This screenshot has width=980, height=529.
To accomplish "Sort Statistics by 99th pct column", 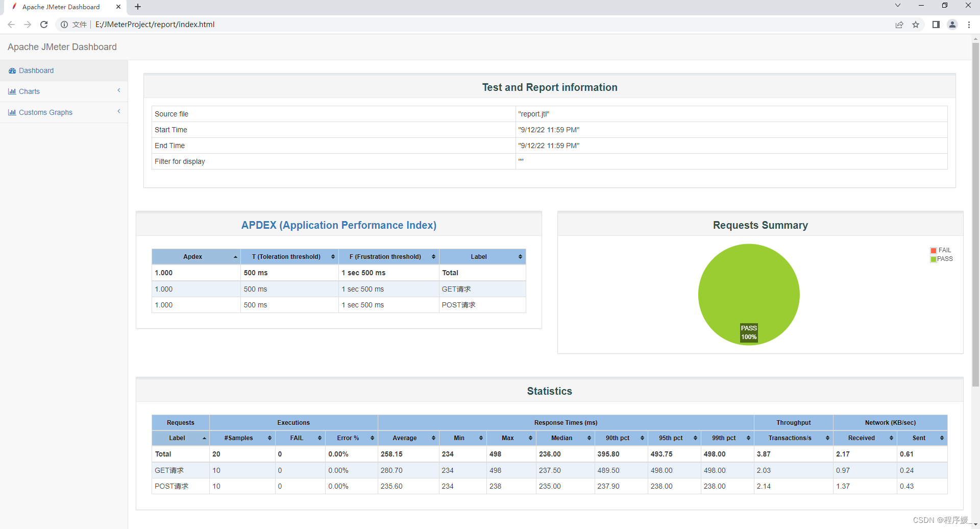I will tap(727, 438).
